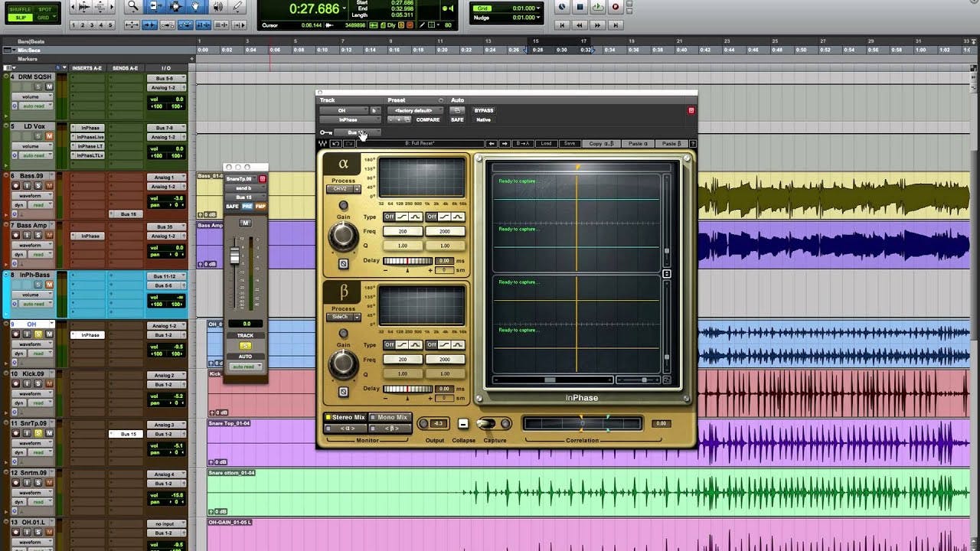This screenshot has width=980, height=551.
Task: Select the Zoomer tool
Action: (134, 8)
